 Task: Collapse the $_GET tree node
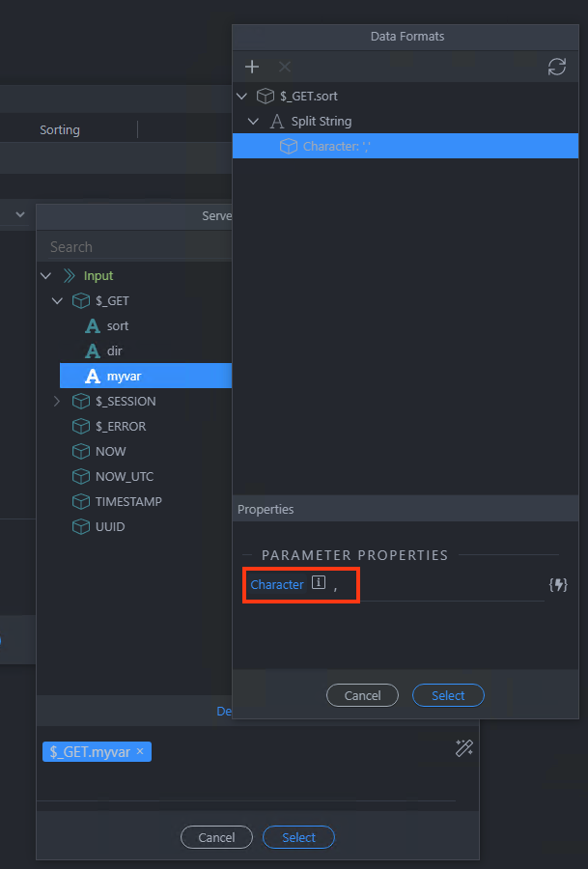point(57,301)
